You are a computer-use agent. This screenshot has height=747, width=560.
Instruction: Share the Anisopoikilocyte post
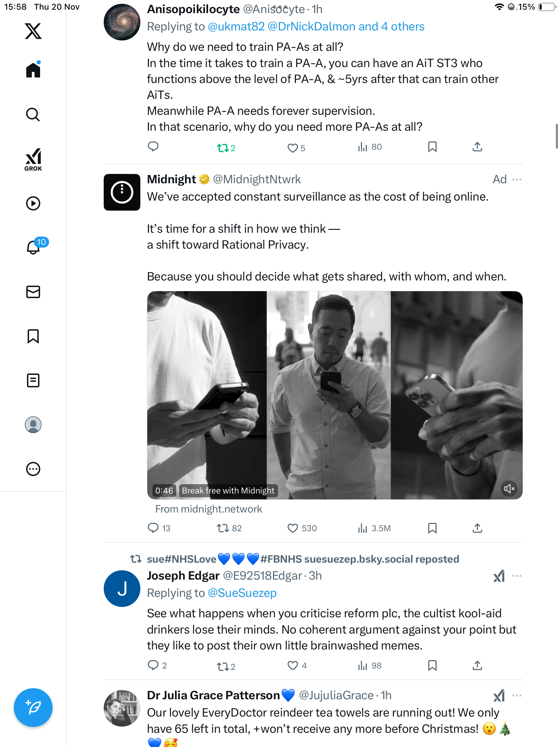(x=477, y=147)
